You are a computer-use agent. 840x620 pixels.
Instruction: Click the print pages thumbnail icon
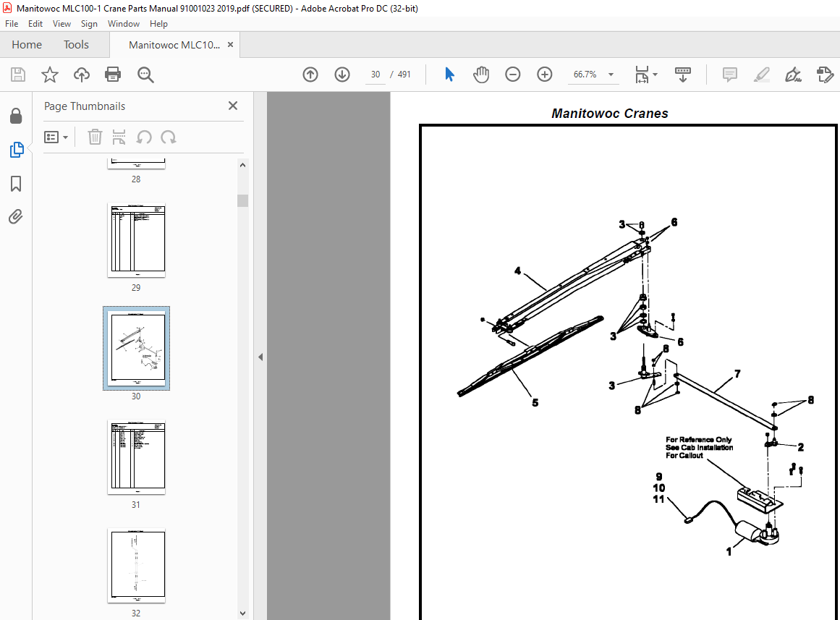point(119,137)
